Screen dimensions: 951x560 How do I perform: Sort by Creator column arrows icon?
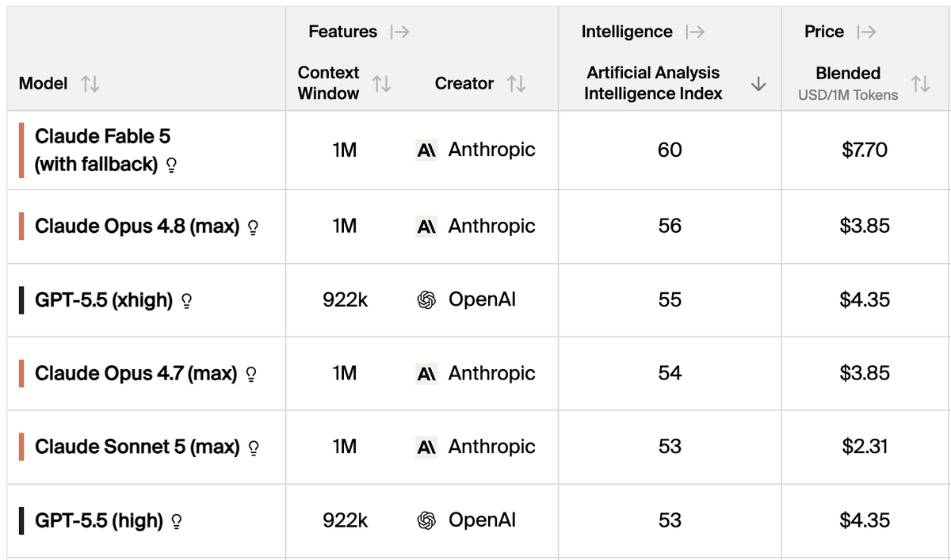[516, 83]
